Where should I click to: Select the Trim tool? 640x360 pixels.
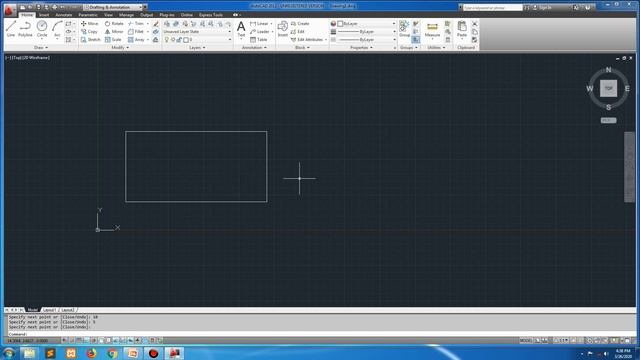pos(136,24)
